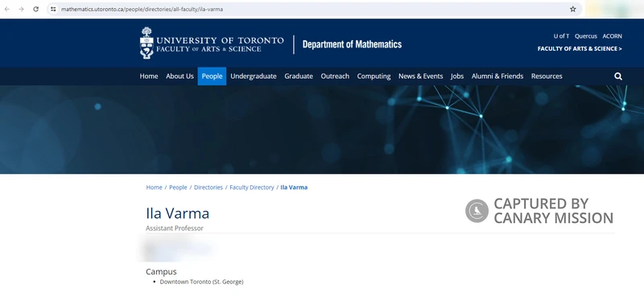The width and height of the screenshot is (644, 305).
Task: Open the News & Events menu item
Action: (x=420, y=76)
